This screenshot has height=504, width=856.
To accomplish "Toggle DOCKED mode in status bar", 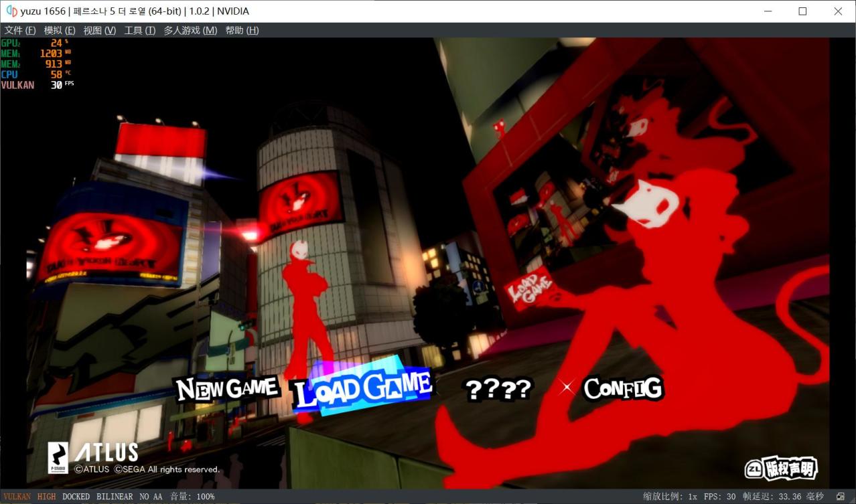I will click(76, 497).
